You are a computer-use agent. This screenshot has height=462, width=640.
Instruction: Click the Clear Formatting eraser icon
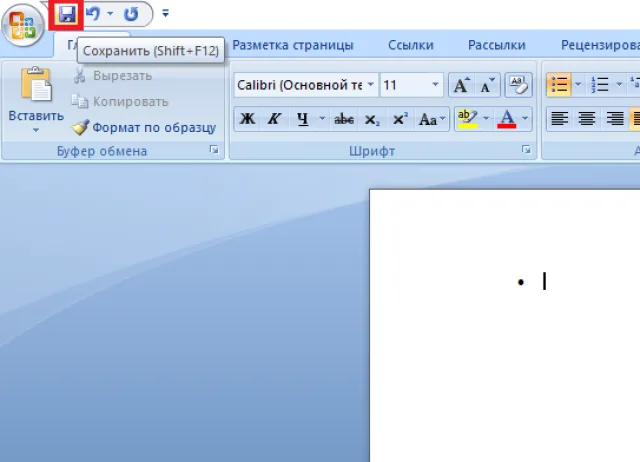(x=518, y=85)
